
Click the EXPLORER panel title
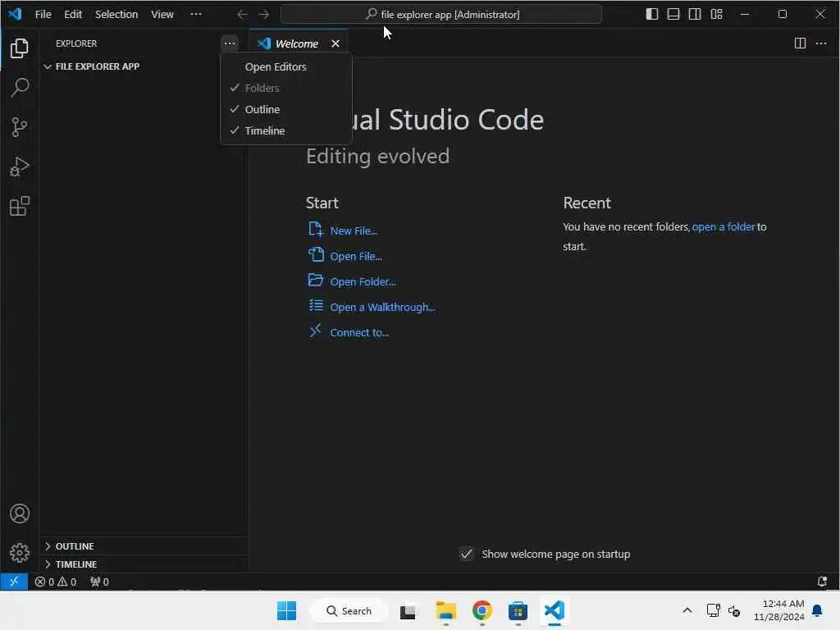point(76,43)
